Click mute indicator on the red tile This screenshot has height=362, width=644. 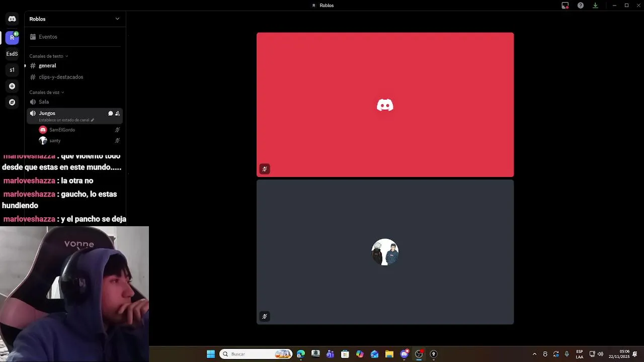tap(265, 169)
